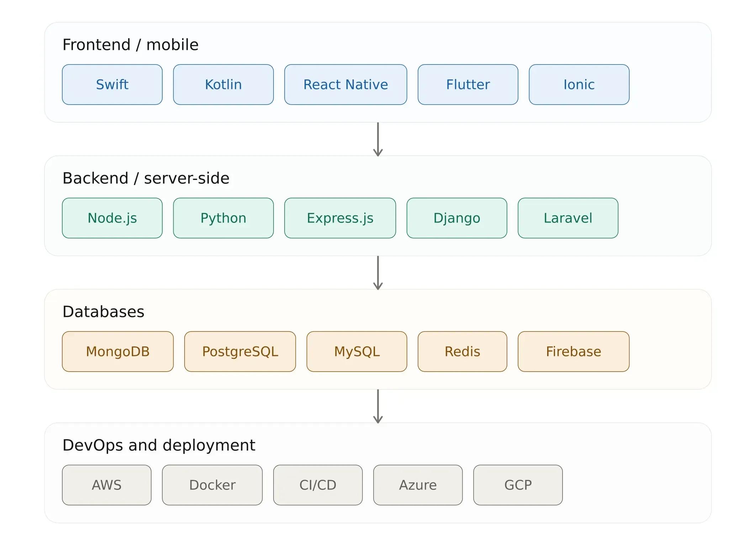Click the 'Backend / server-side' heading
This screenshot has height=534, width=756.
coord(146,178)
